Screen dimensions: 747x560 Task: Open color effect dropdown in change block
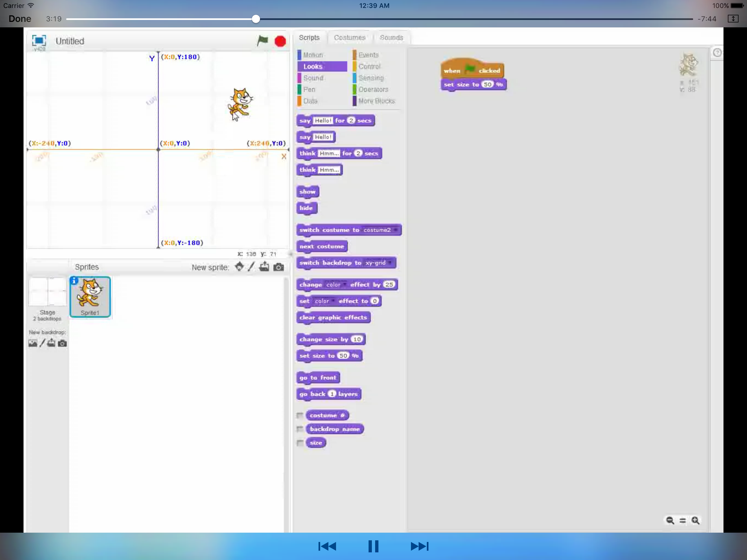[344, 285]
